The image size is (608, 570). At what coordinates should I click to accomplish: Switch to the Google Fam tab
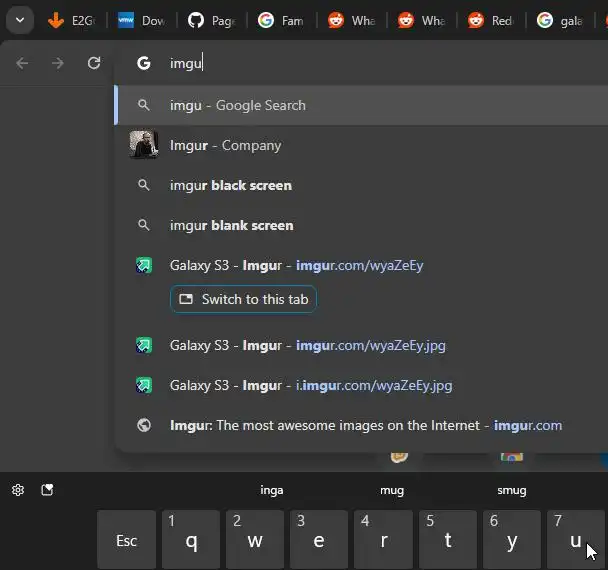282,20
